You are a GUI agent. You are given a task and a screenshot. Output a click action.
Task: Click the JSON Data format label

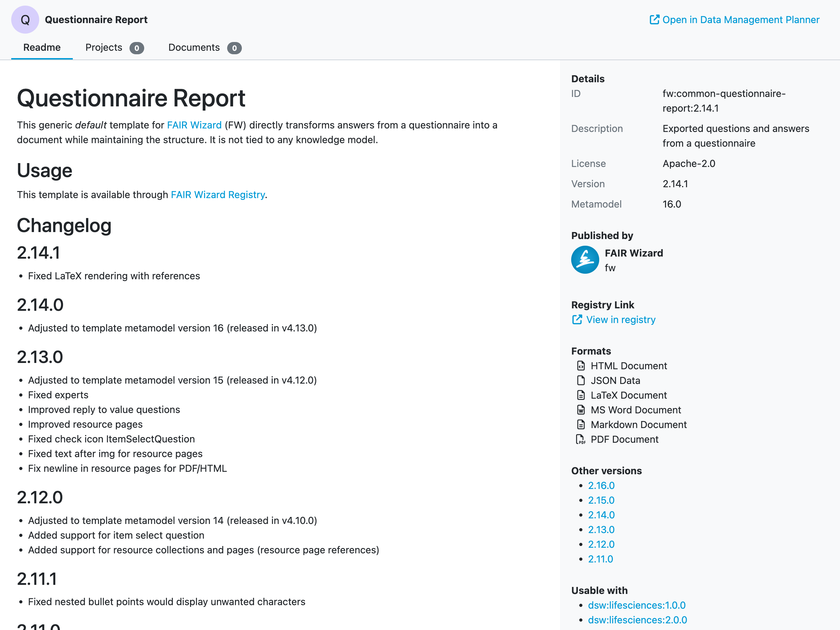pos(615,380)
